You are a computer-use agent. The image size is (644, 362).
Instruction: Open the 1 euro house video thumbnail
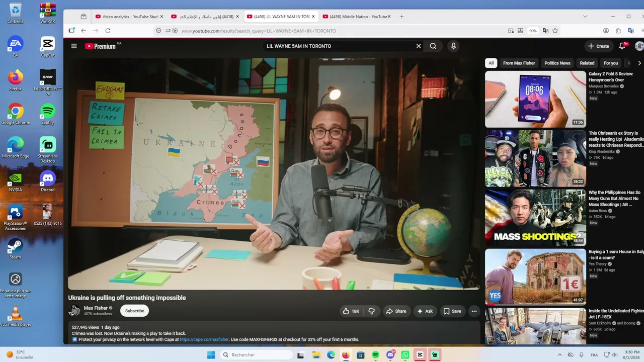tap(535, 277)
